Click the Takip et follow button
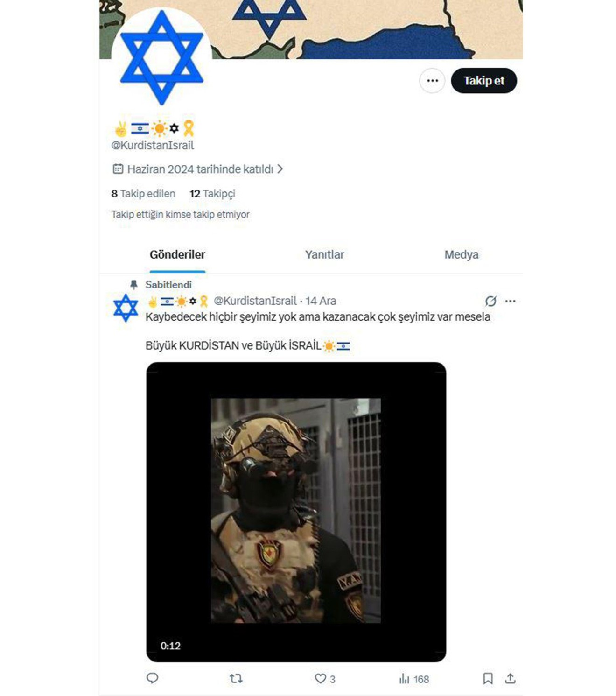The width and height of the screenshot is (616, 696). point(484,81)
